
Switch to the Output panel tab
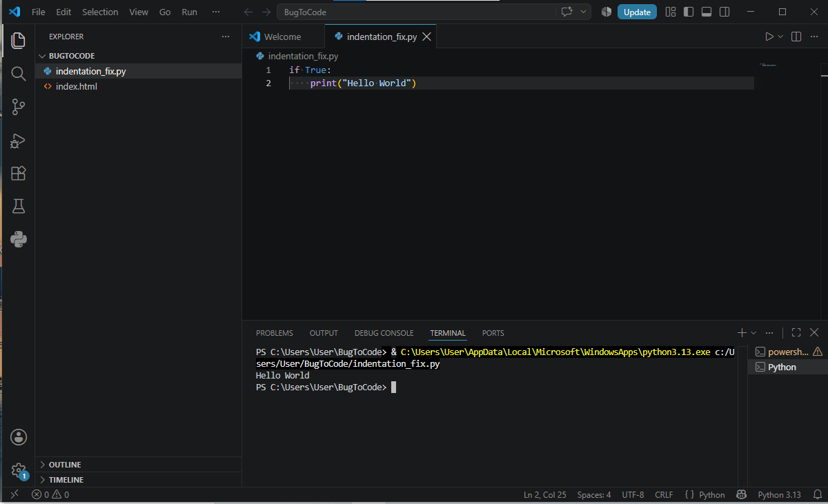pos(324,333)
